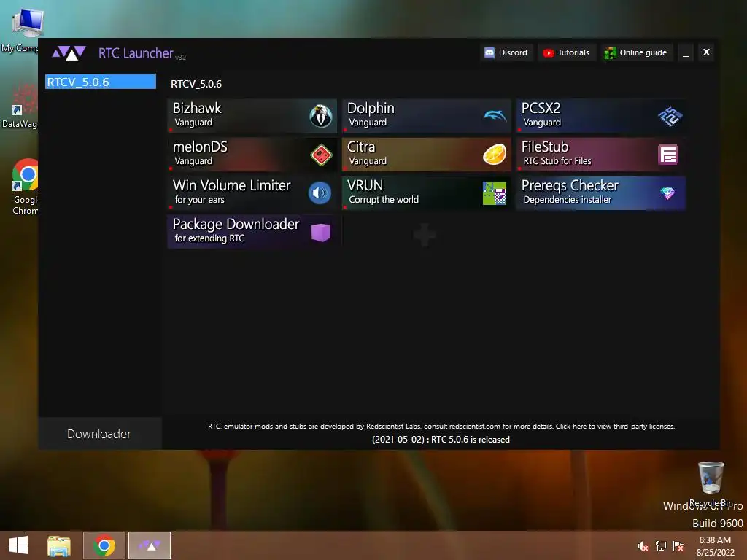Viewport: 747px width, 560px height.
Task: Launch Bizhawk Vanguard by its title
Action: pos(197,108)
